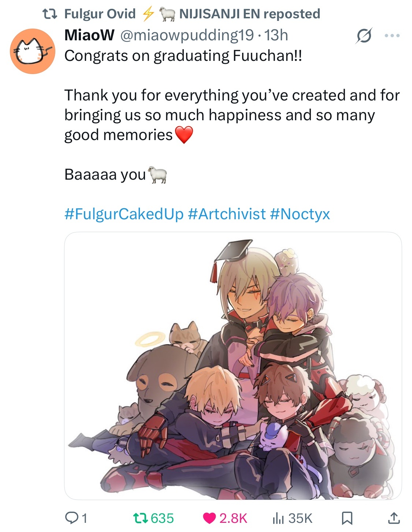
Task: Open the attached fan art image
Action: coord(233,366)
